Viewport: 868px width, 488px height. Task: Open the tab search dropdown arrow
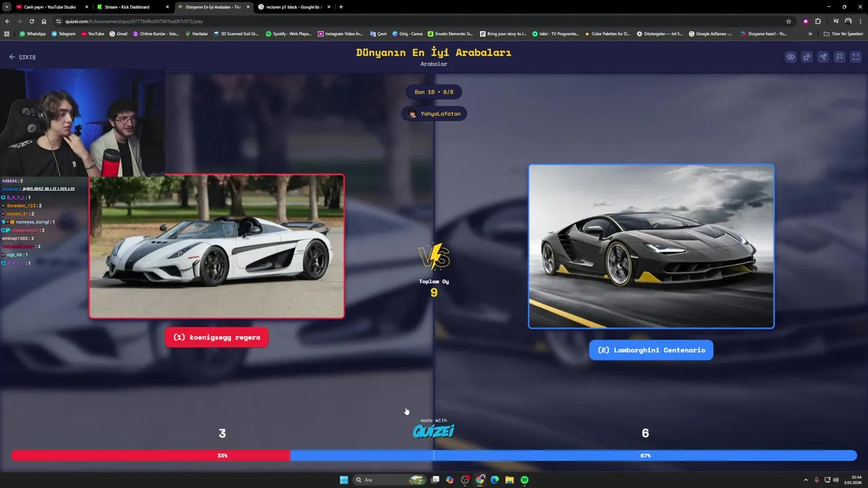click(5, 7)
